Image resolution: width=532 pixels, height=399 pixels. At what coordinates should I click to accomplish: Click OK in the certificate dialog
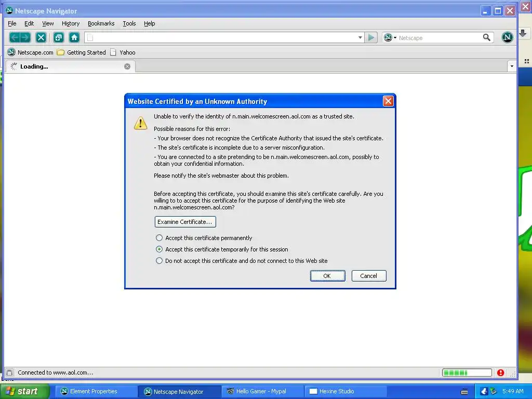pos(327,276)
